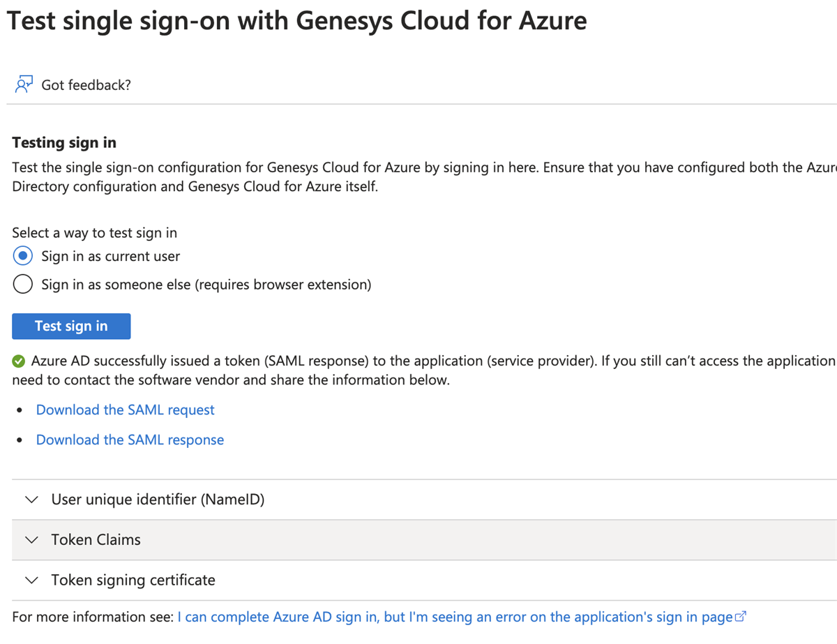Expand the Token Claims section

tap(96, 539)
